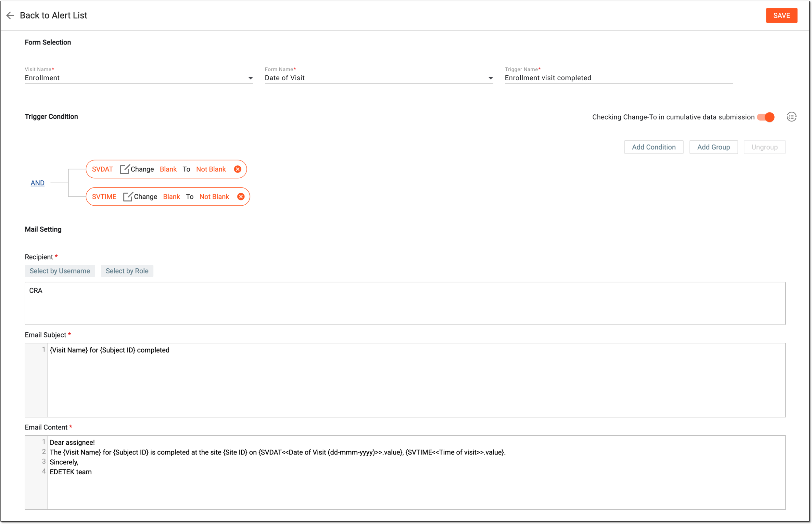The height and width of the screenshot is (524, 812).
Task: Edit the Trigger Name field
Action: [618, 78]
